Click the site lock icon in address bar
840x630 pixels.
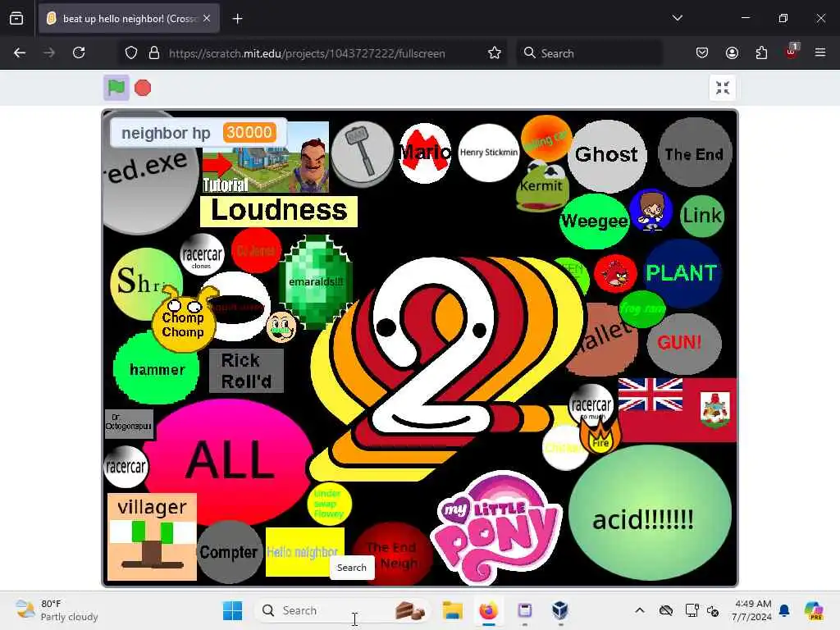click(x=154, y=52)
